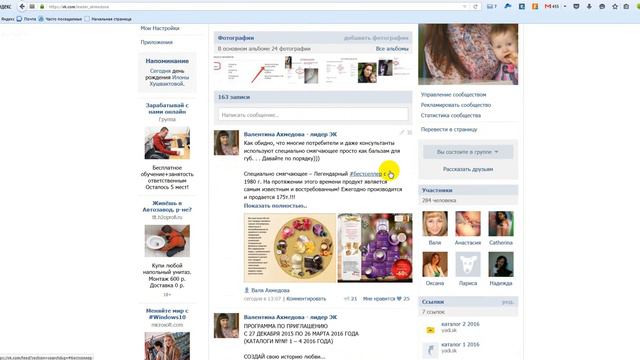Click Перевести в страницу
640x360 pixels.
[x=449, y=130]
